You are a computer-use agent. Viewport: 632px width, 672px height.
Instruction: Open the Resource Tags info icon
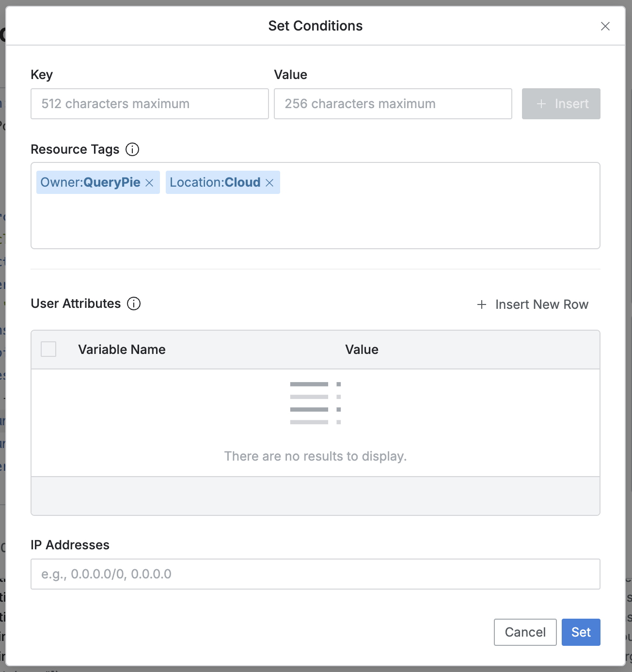point(132,149)
